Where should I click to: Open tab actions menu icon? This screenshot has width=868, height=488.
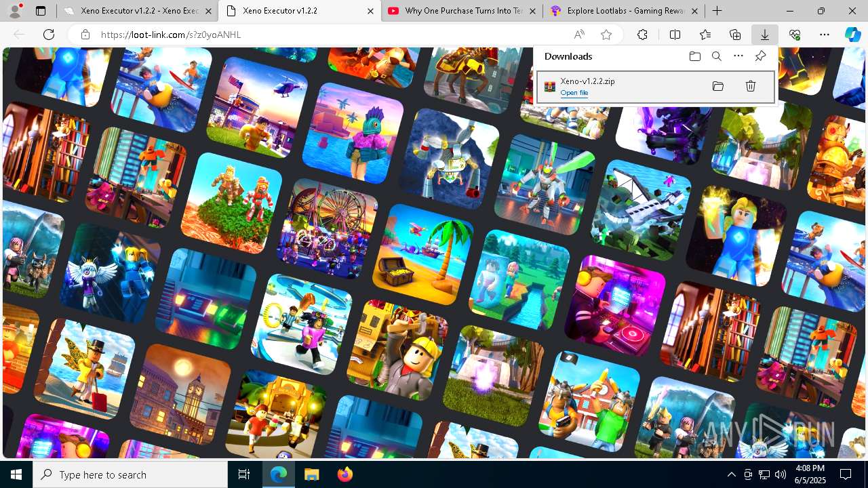tap(41, 11)
